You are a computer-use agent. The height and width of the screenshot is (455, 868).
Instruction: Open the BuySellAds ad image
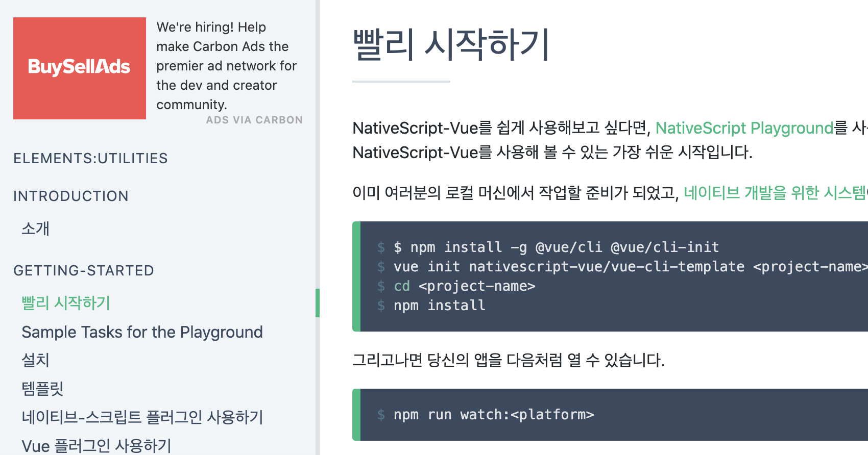[80, 68]
